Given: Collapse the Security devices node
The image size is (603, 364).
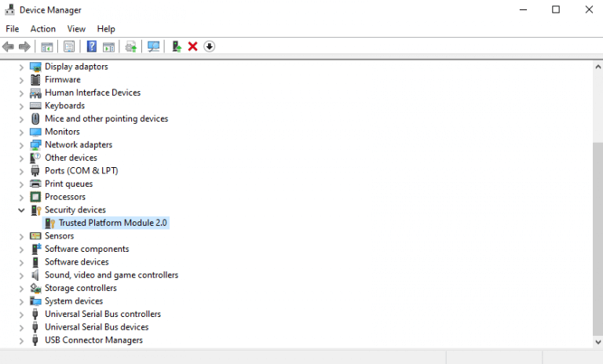Looking at the screenshot, I should click(x=21, y=210).
